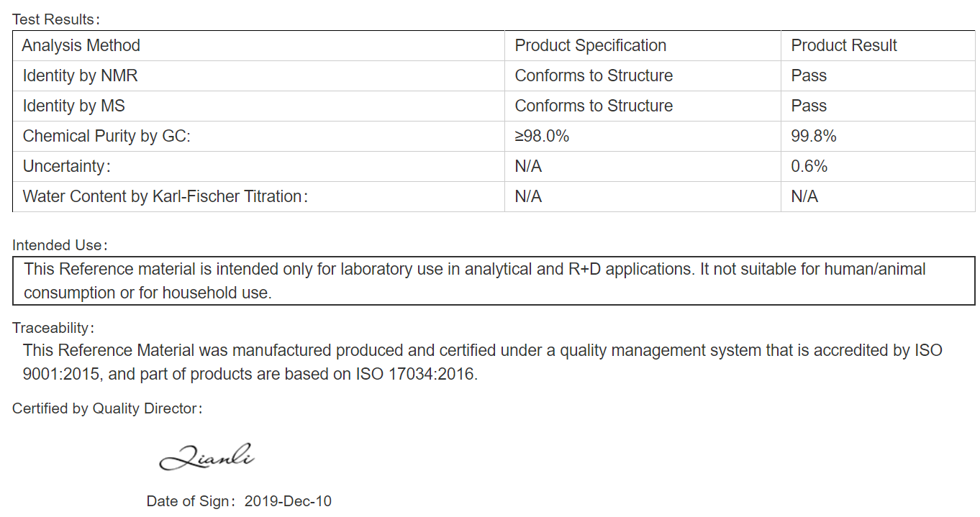Click Water Content by Karl-Fischer Titration
The height and width of the screenshot is (517, 980).
pos(165,196)
